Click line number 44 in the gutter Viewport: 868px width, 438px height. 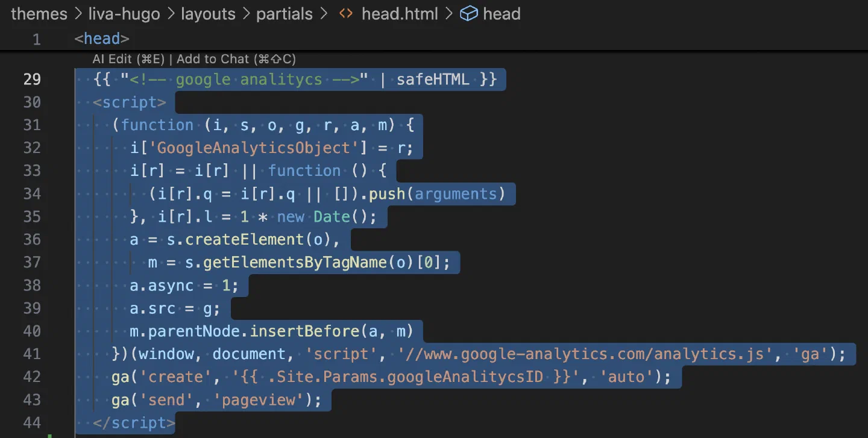(x=32, y=422)
